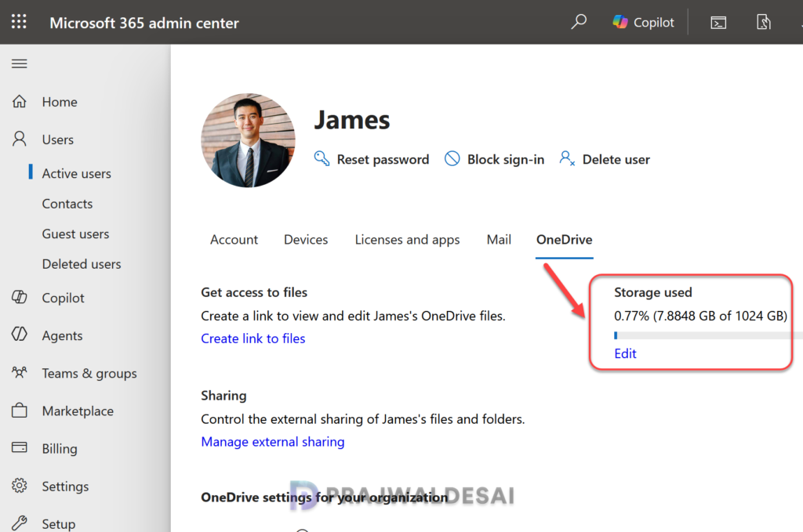803x532 pixels.
Task: Click the Reset password key icon
Action: click(322, 158)
